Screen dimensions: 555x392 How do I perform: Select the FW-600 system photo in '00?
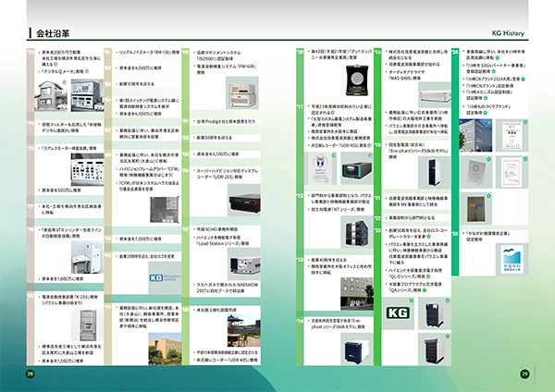click(x=242, y=93)
